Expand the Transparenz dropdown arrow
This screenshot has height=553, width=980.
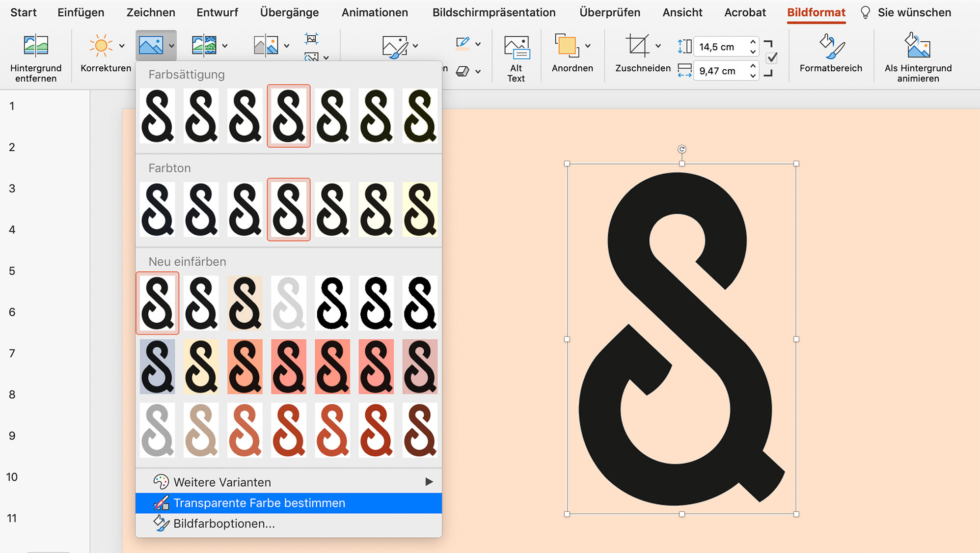click(287, 46)
